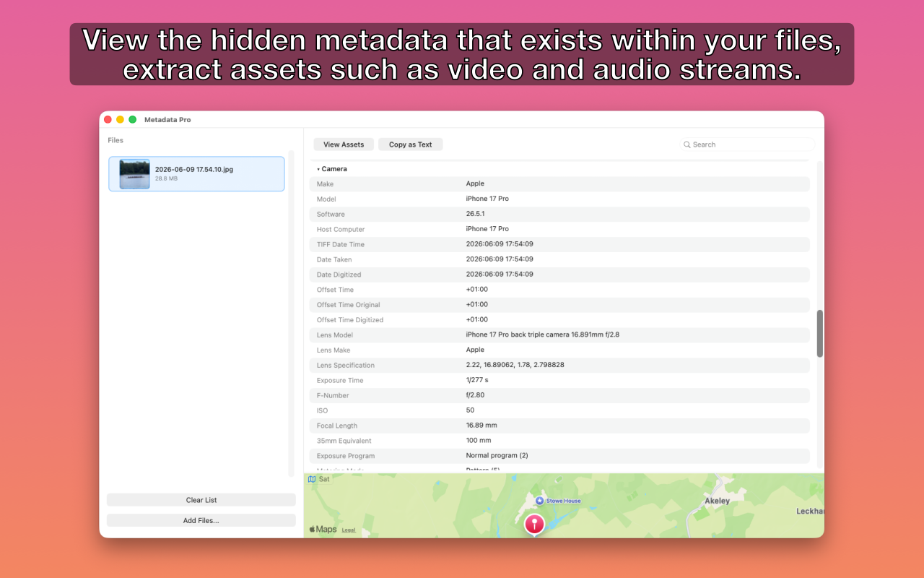Screen dimensions: 924x578
Task: Select Focal Length value 16.89 mm
Action: point(481,426)
